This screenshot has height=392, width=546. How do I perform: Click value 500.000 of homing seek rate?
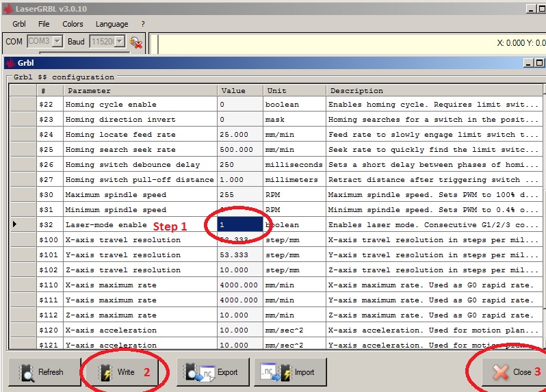[240, 150]
